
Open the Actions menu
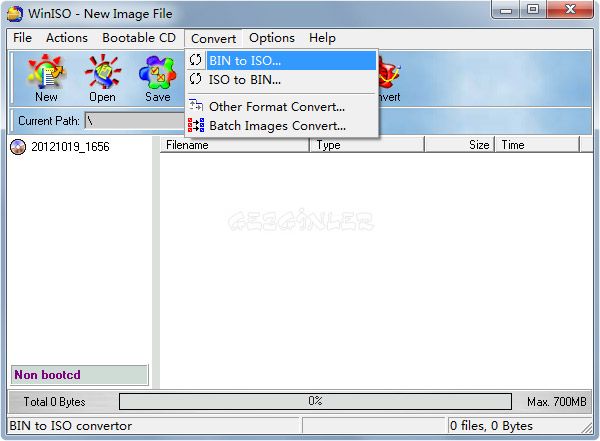coord(67,38)
